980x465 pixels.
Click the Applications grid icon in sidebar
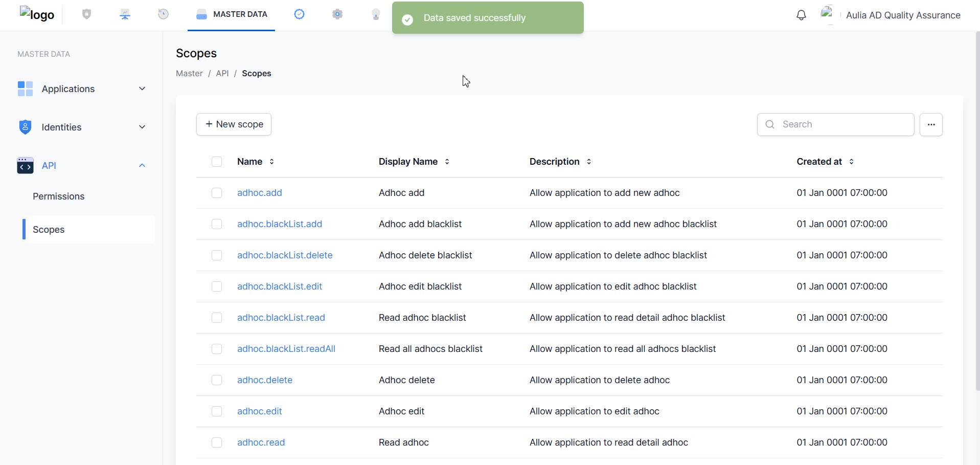point(25,88)
